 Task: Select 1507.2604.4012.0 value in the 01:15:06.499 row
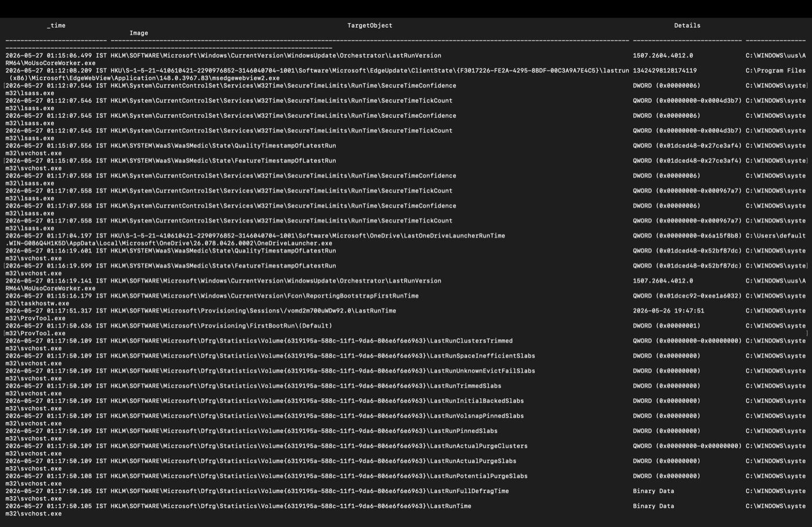click(x=663, y=56)
